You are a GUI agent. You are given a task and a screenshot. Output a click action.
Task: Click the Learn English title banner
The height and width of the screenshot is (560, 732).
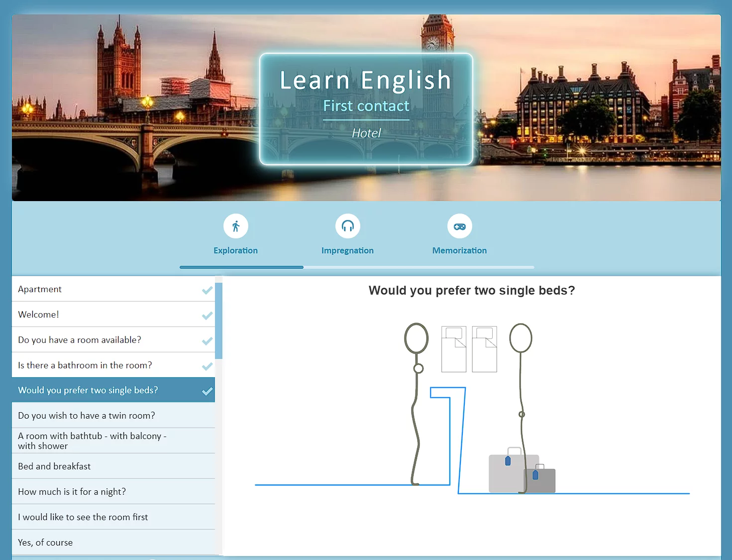click(x=366, y=109)
